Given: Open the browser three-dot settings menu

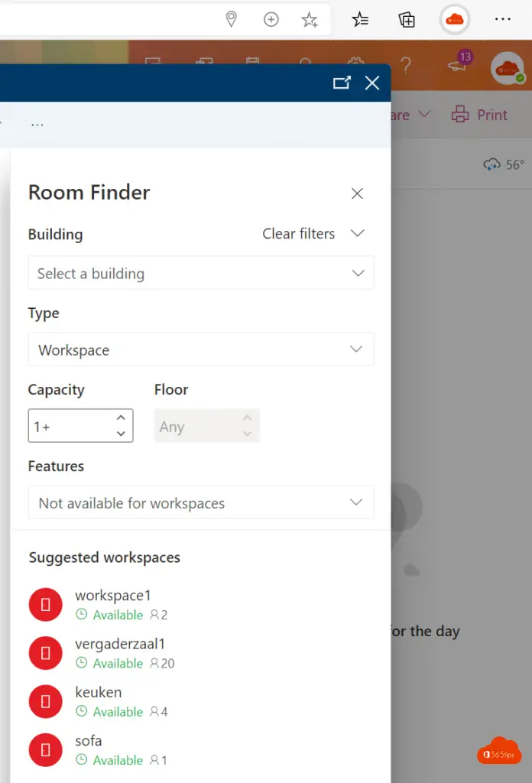Looking at the screenshot, I should pos(502,20).
